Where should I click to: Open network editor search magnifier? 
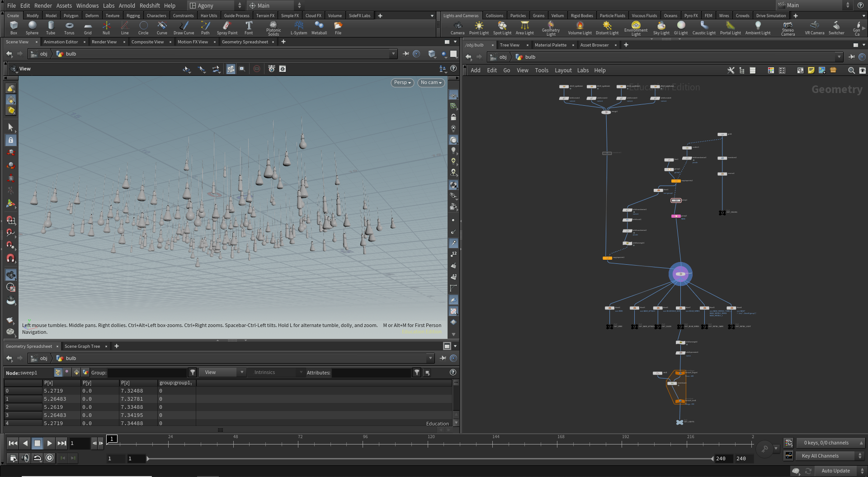851,70
